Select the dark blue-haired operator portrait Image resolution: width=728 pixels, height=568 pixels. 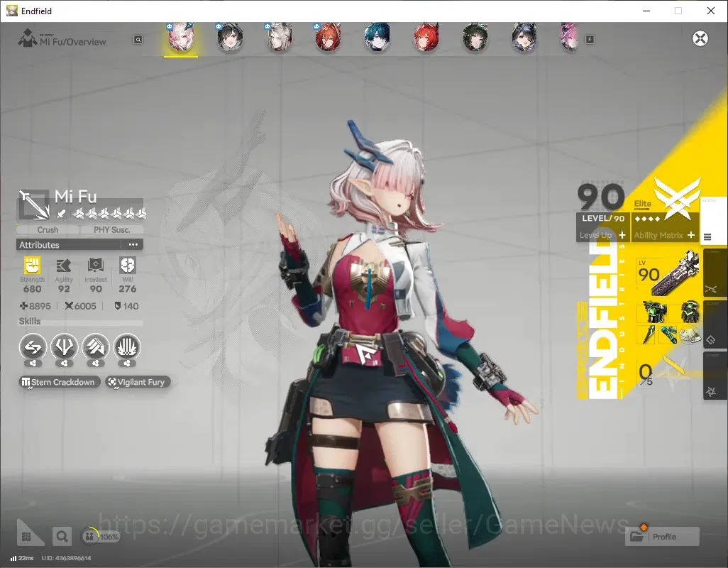click(524, 37)
